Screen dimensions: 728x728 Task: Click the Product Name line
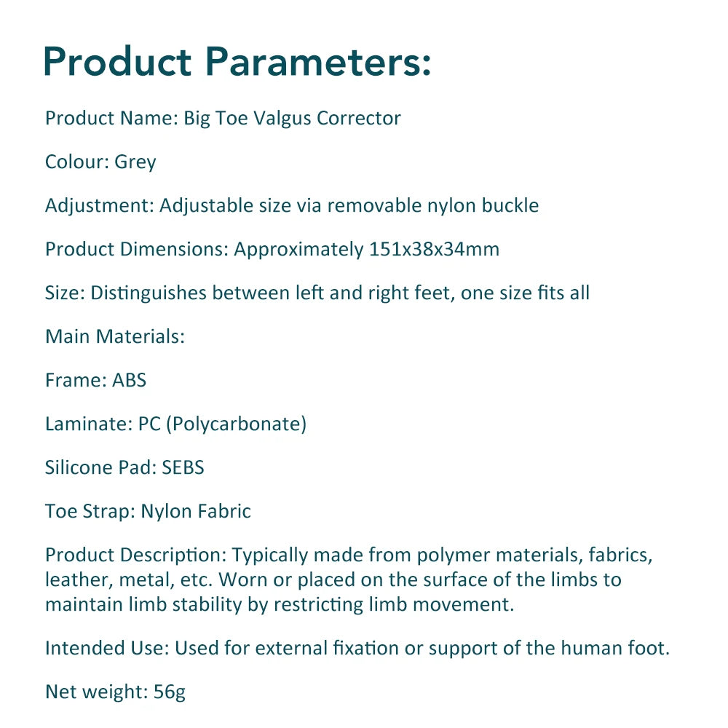click(223, 119)
